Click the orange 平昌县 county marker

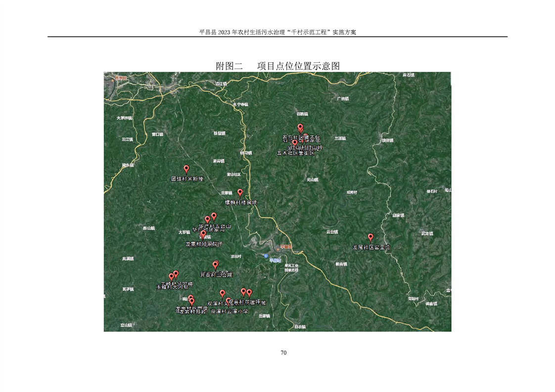pyautogui.click(x=286, y=246)
